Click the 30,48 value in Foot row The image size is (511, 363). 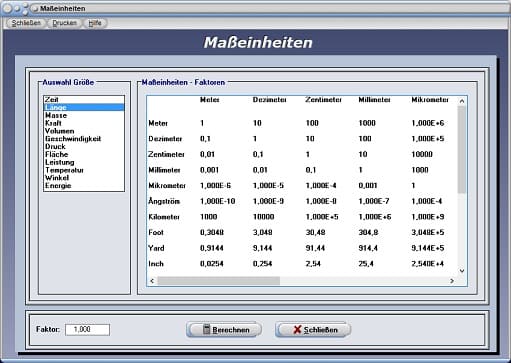click(x=315, y=232)
